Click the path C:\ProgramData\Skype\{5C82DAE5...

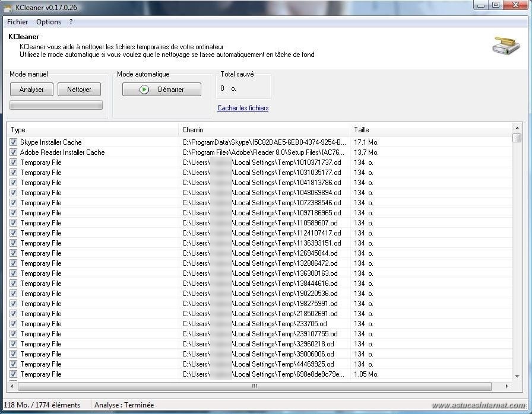[264, 142]
